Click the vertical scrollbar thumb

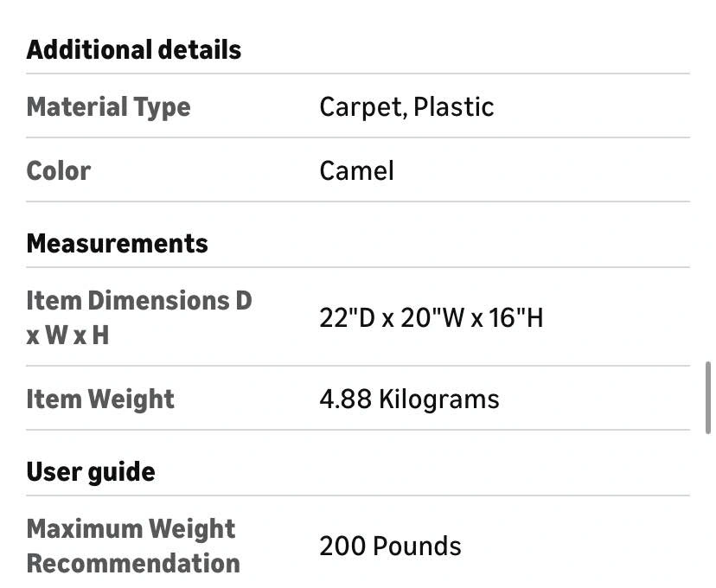[708, 396]
